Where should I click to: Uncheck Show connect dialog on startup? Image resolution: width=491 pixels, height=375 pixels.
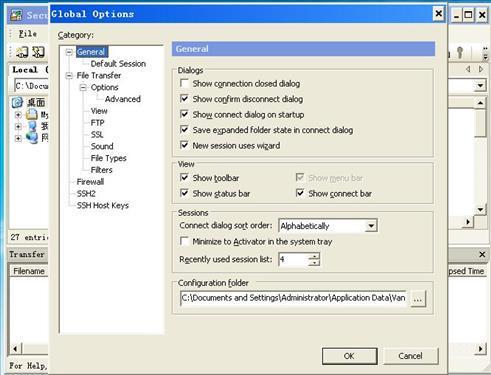(x=184, y=114)
